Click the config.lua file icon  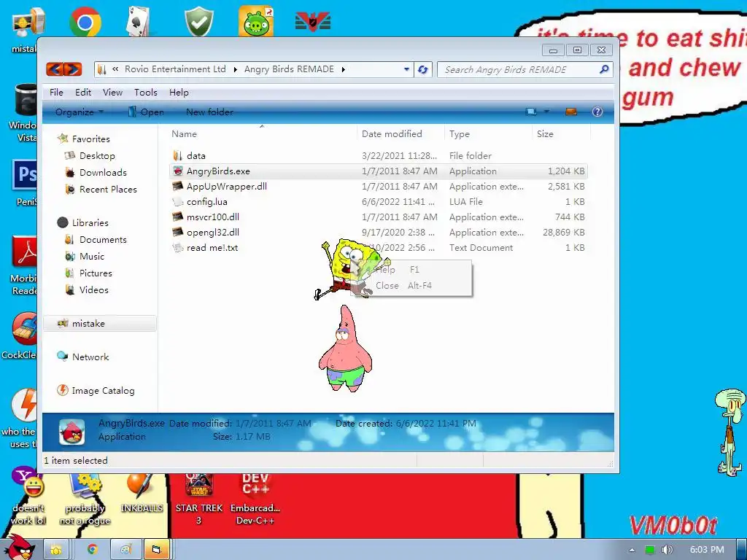pyautogui.click(x=178, y=201)
